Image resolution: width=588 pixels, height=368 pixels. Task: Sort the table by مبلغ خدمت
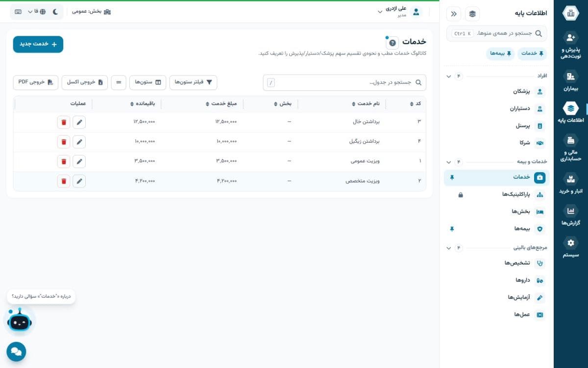click(221, 104)
